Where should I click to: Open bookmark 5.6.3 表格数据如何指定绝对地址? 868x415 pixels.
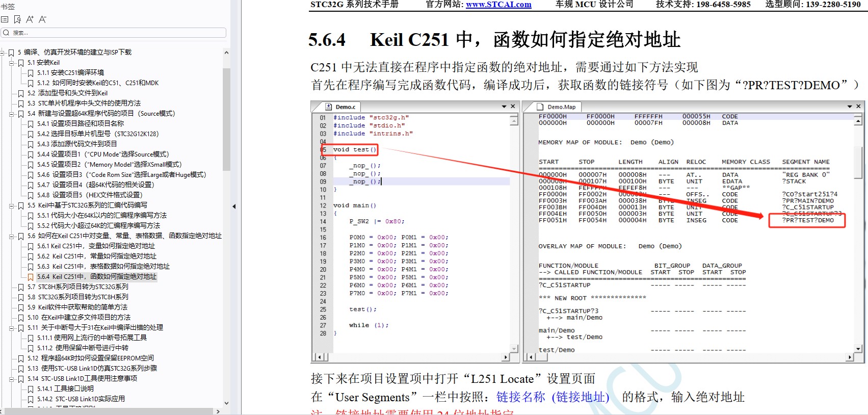(x=103, y=267)
